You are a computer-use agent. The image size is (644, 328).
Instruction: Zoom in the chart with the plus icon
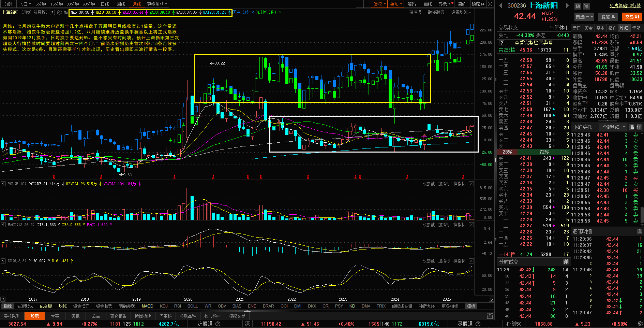coord(360,4)
